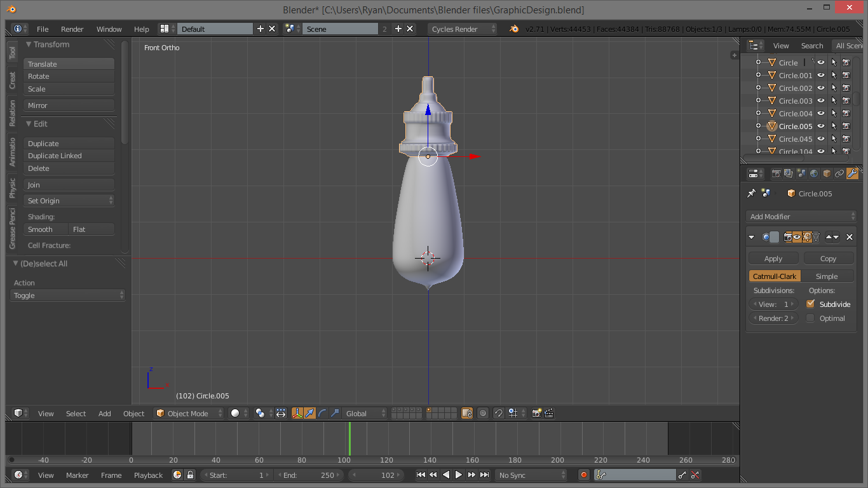
Task: Uncheck the Subdivide UVs checkbox
Action: tap(810, 304)
